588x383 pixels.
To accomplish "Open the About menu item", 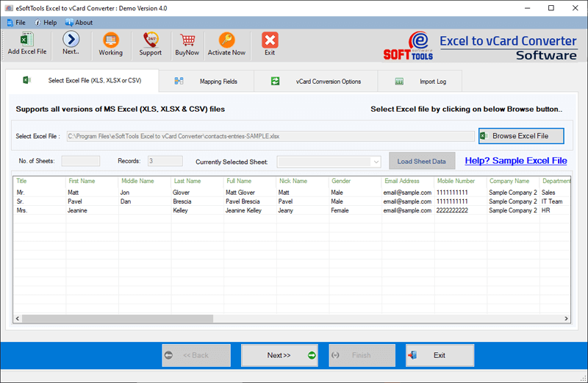I will [x=79, y=23].
